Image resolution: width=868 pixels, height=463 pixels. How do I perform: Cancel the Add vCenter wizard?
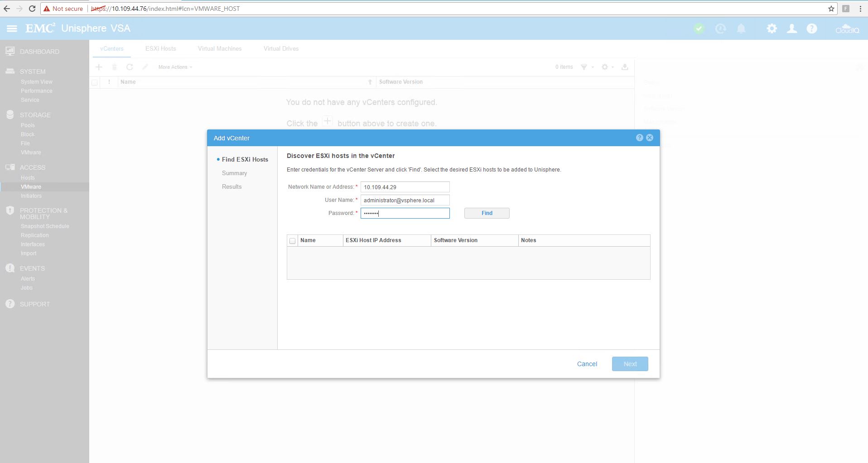[587, 364]
